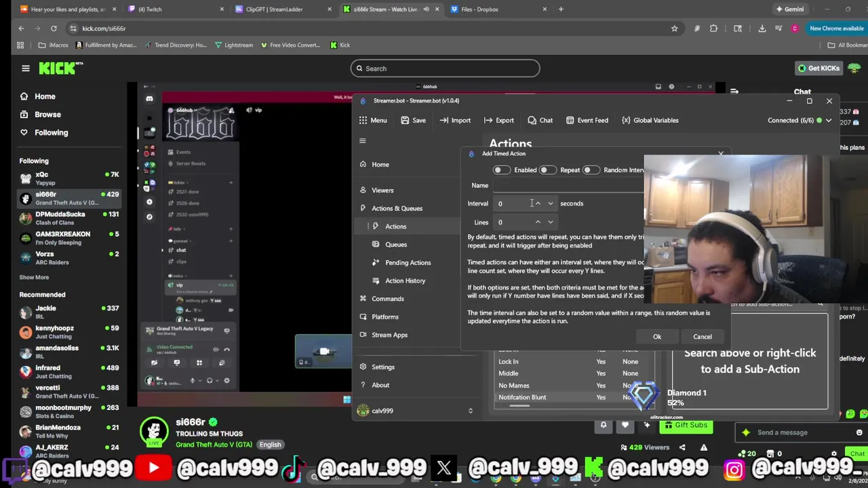Open DPMuddaSucka channel in Following list

69,218
